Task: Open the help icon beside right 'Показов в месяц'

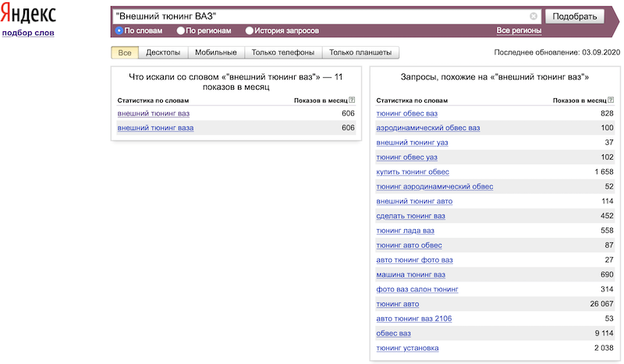Action: (611, 101)
